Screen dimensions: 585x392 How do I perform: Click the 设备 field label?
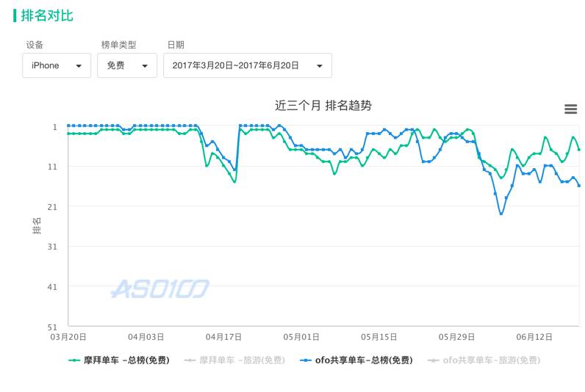35,45
